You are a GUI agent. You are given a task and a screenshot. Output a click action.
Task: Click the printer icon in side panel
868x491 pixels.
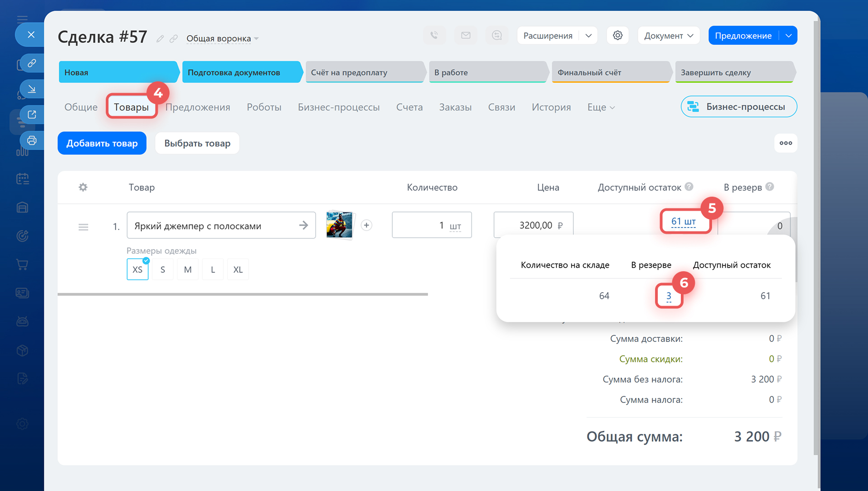click(x=32, y=140)
